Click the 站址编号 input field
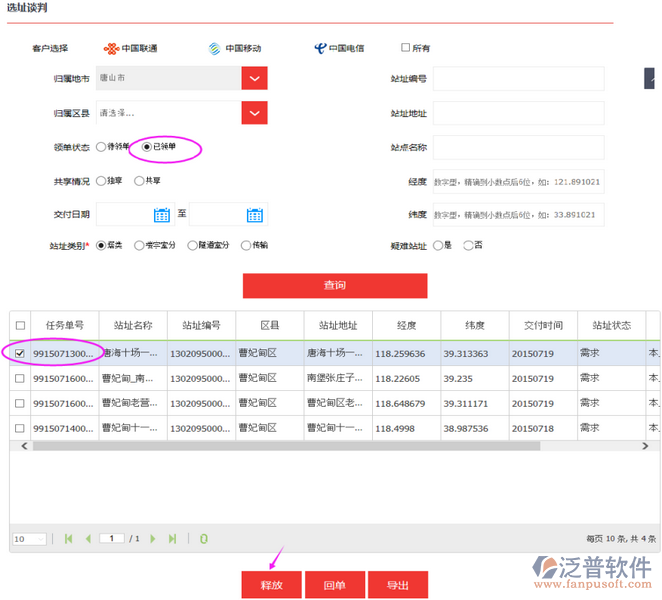662x600 pixels. pos(518,78)
